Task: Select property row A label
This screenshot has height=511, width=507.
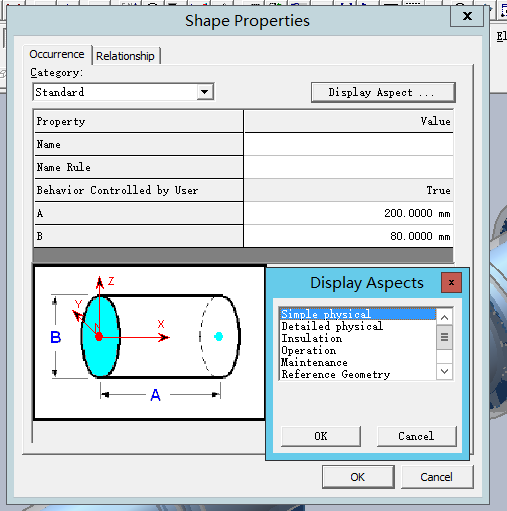Action: [x=139, y=213]
